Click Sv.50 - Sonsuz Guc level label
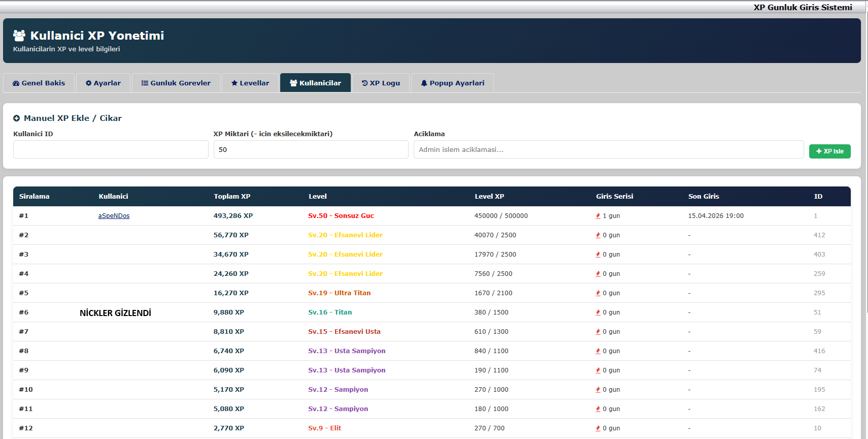The width and height of the screenshot is (868, 439). point(341,216)
